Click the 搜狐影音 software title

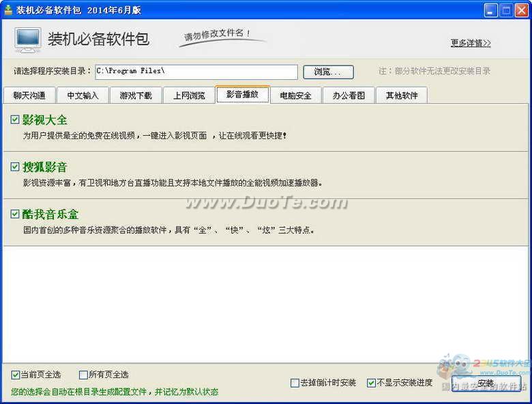point(45,167)
